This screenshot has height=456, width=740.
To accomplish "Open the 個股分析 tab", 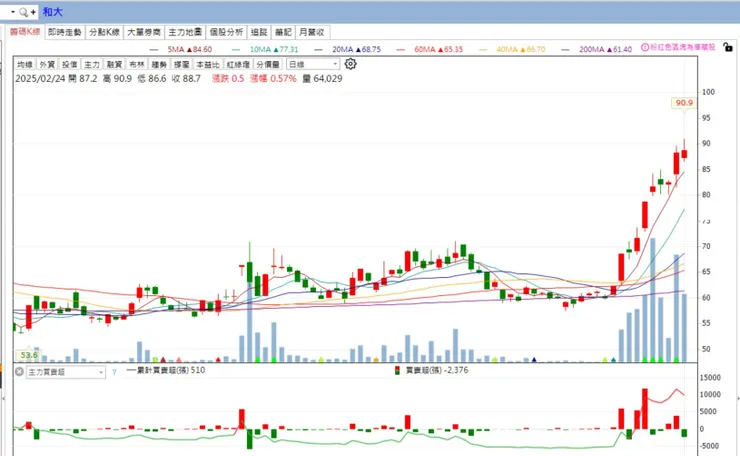I will pos(226,32).
